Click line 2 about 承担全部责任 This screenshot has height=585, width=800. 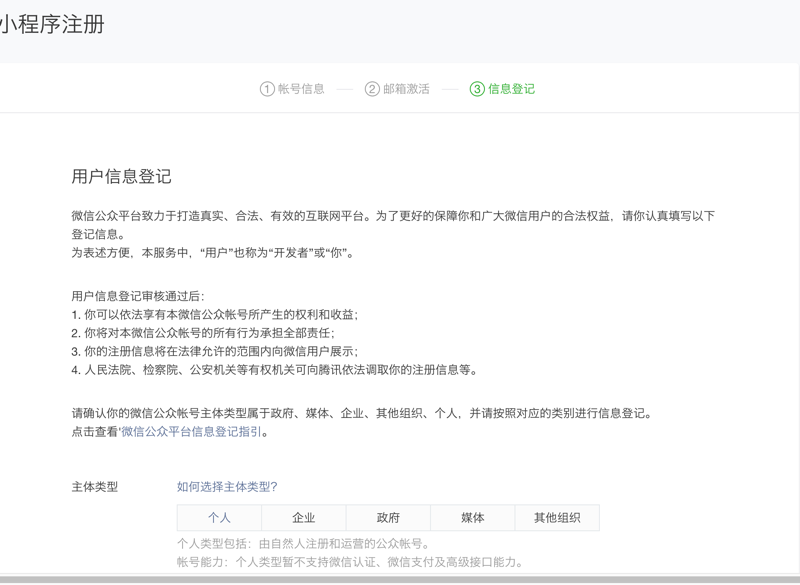(203, 333)
